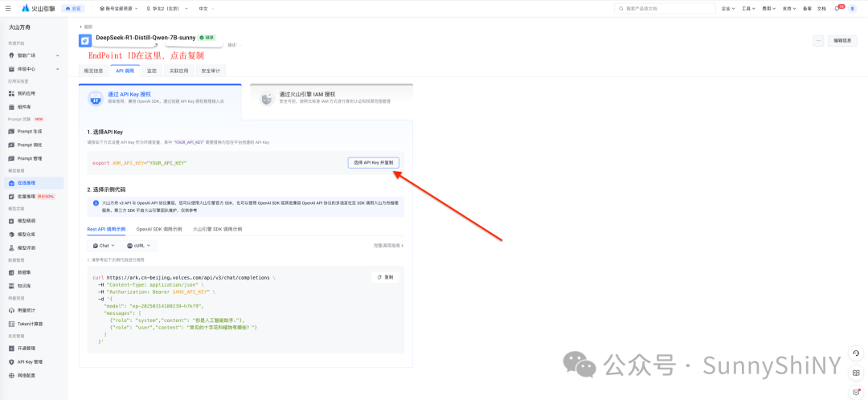Switch to the 安全审计 tab
Viewport: 868px width, 400px height.
tap(211, 71)
